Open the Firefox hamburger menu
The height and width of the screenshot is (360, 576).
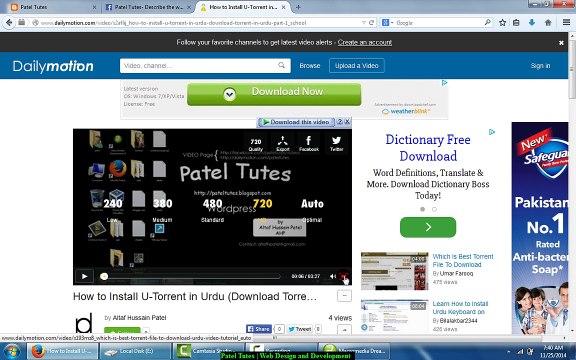coord(566,23)
